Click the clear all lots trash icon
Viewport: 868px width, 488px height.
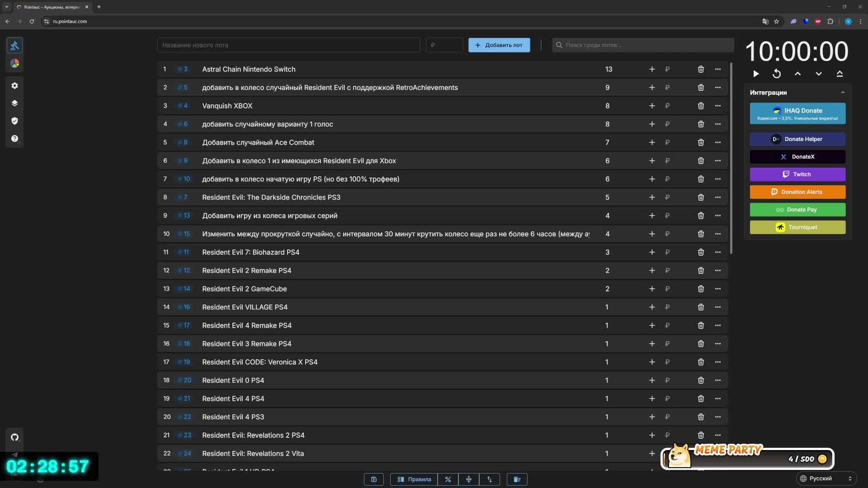pyautogui.click(x=517, y=479)
